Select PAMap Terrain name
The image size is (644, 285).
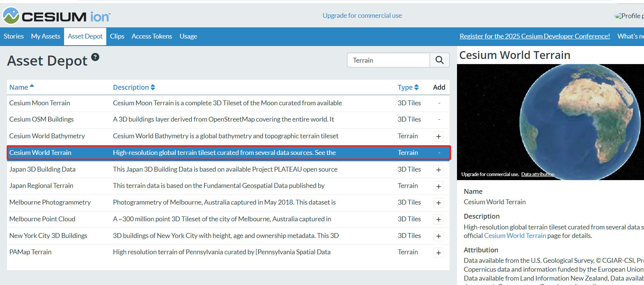pyautogui.click(x=30, y=252)
